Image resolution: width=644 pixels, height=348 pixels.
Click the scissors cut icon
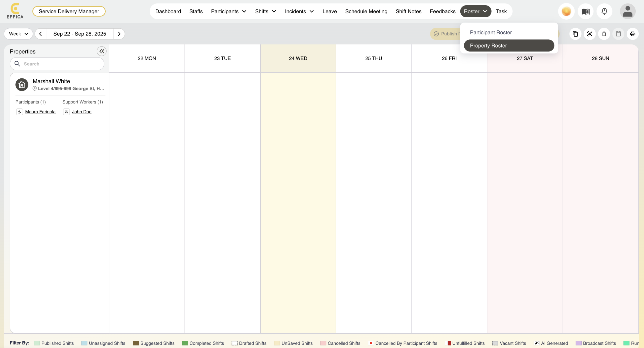(589, 34)
